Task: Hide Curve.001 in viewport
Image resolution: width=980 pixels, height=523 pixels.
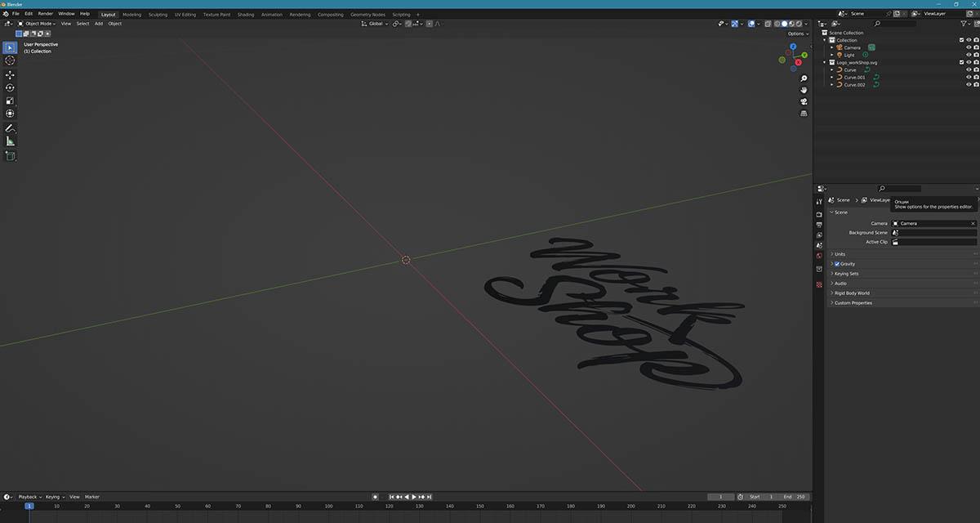Action: tap(969, 77)
